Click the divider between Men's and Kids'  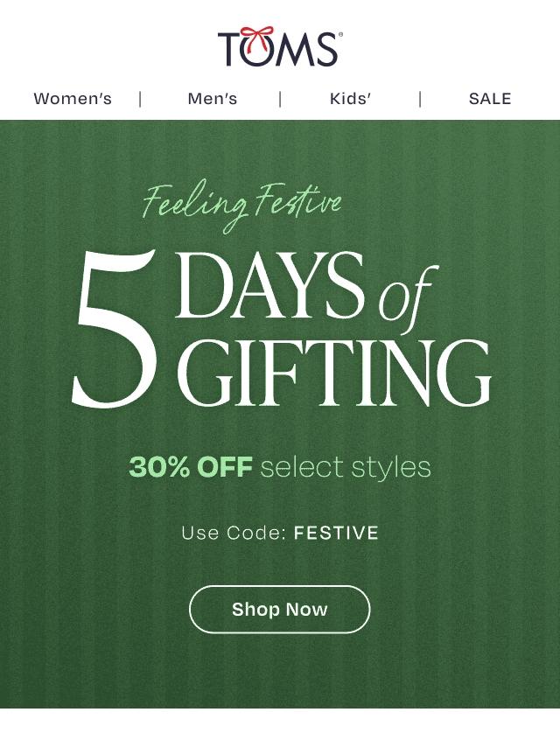[x=280, y=99]
